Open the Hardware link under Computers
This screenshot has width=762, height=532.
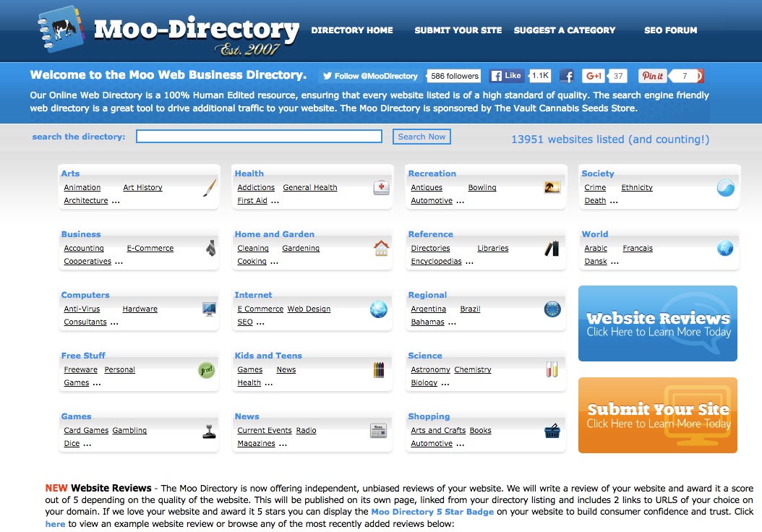point(140,309)
